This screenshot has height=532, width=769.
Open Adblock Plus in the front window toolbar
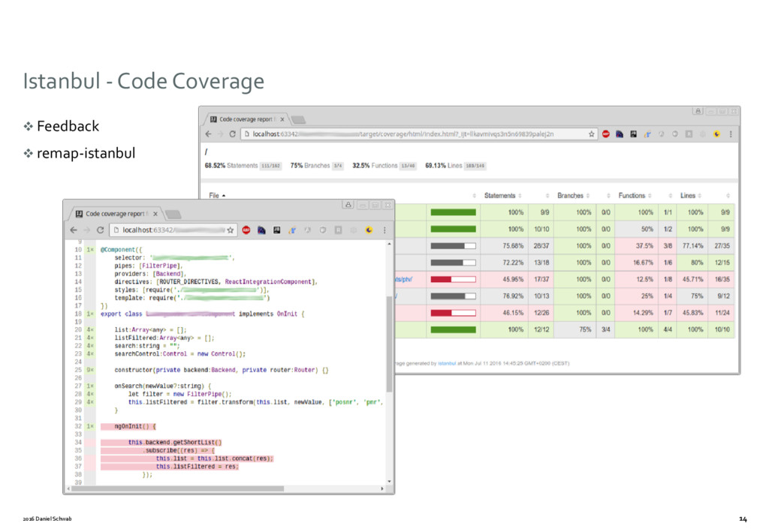(x=246, y=230)
